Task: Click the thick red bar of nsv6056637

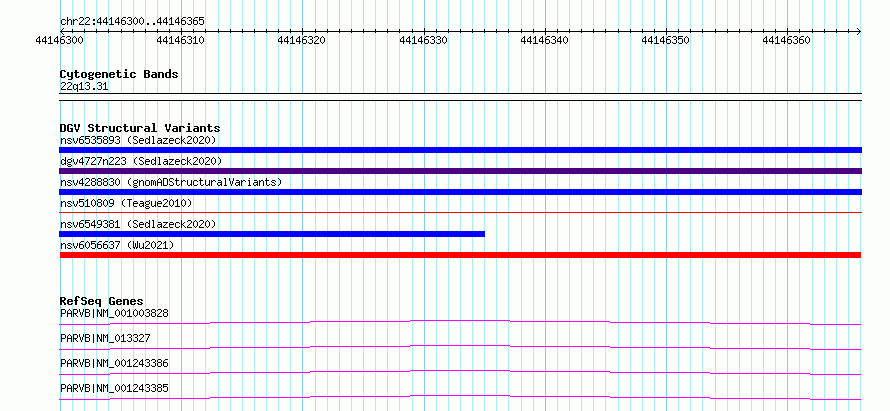Action: click(x=460, y=255)
